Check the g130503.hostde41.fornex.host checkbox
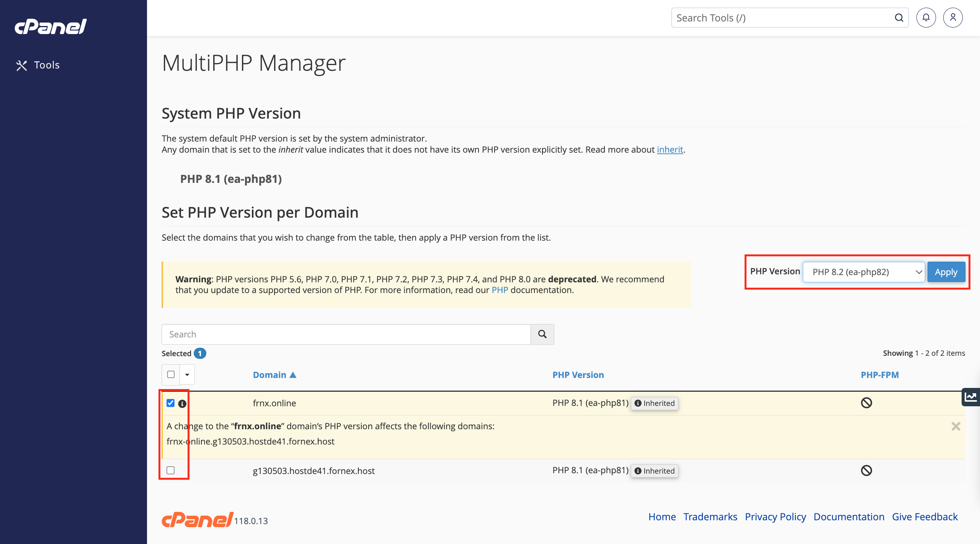The height and width of the screenshot is (544, 980). point(171,470)
